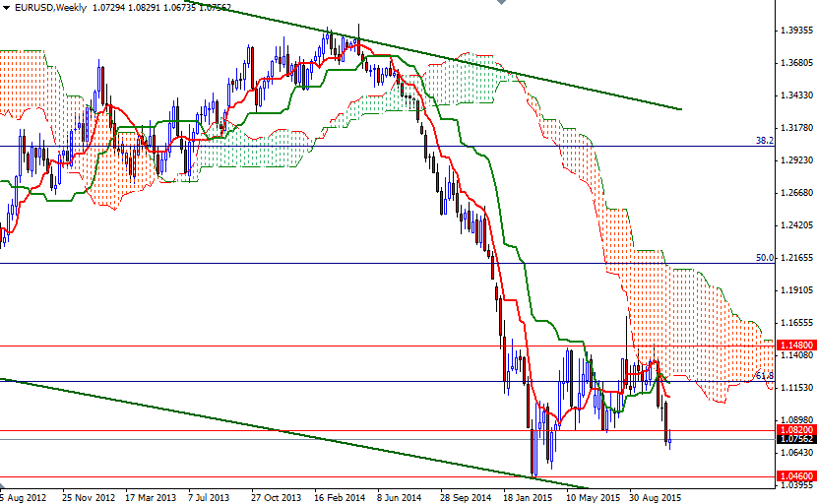Viewport: 817px width, 504px height.
Task: Click the 1.39355 price scale value
Action: point(796,31)
